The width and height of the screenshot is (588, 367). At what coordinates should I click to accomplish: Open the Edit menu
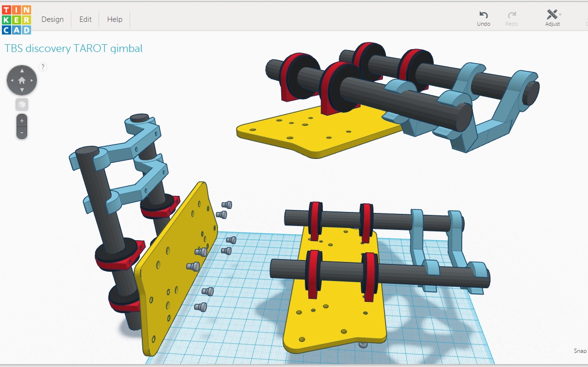pyautogui.click(x=85, y=19)
